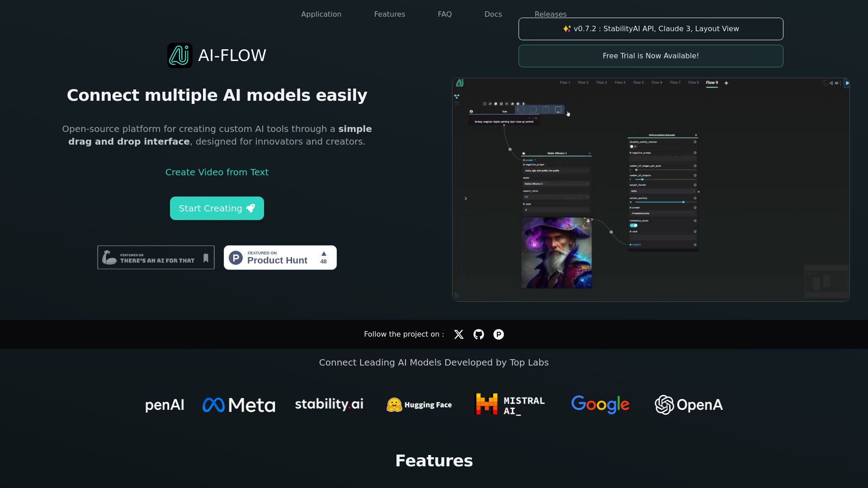Click the FAQ navigation menu item

444,14
